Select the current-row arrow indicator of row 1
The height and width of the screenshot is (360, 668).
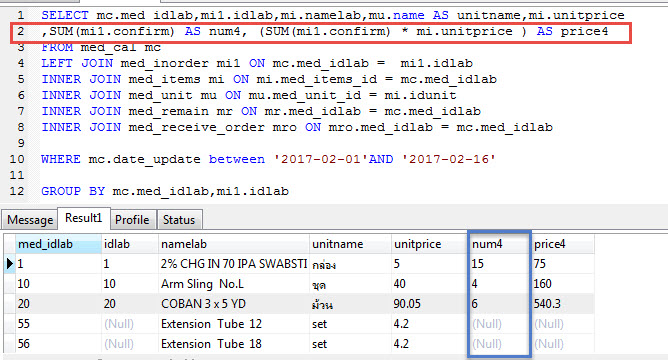point(10,264)
